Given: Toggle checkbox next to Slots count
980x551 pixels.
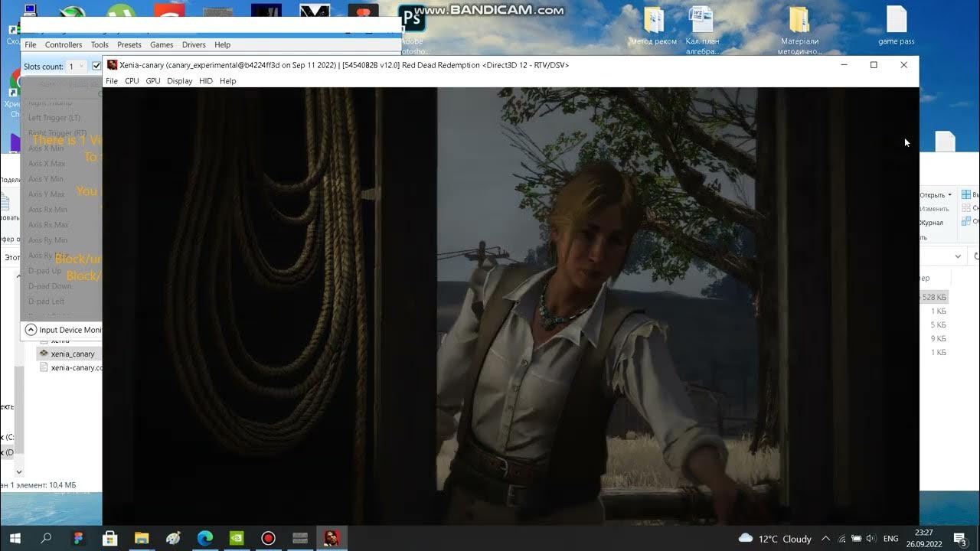Looking at the screenshot, I should point(96,67).
